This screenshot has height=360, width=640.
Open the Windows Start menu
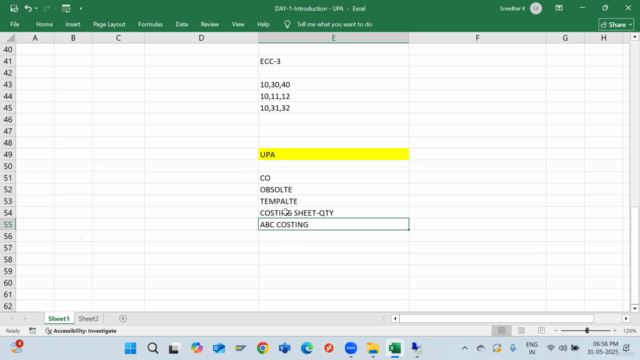pos(131,348)
